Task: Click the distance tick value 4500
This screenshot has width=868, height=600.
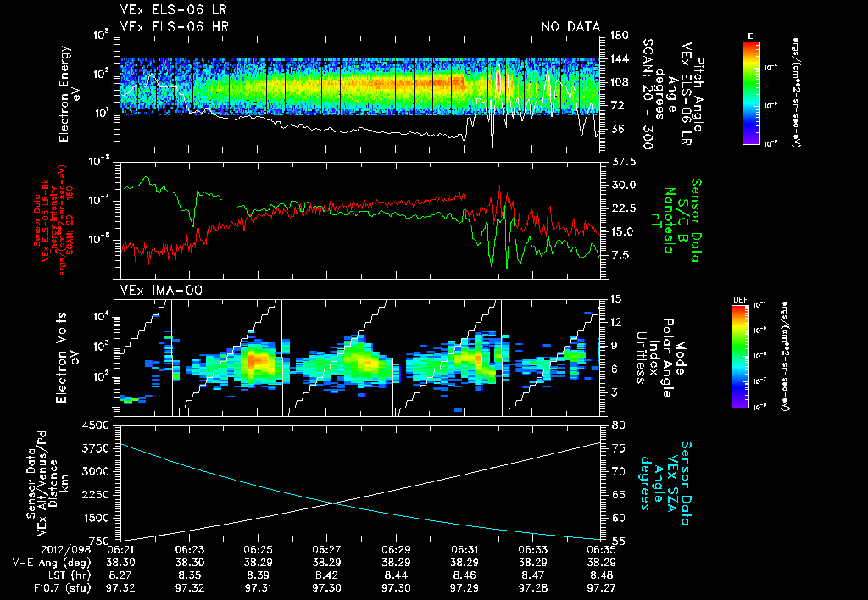Action: click(x=95, y=425)
